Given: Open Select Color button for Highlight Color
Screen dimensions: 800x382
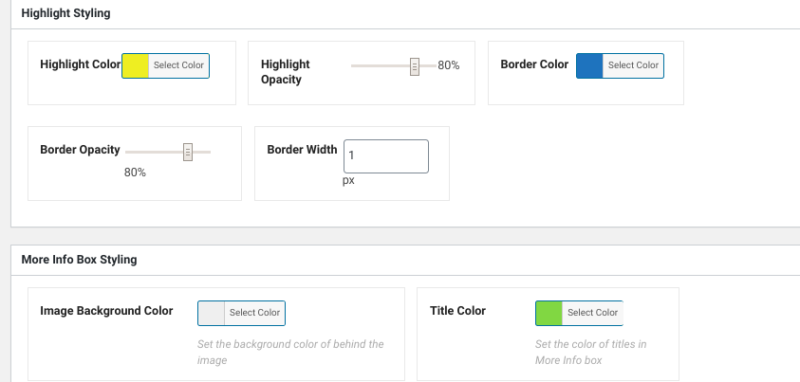Looking at the screenshot, I should point(179,66).
